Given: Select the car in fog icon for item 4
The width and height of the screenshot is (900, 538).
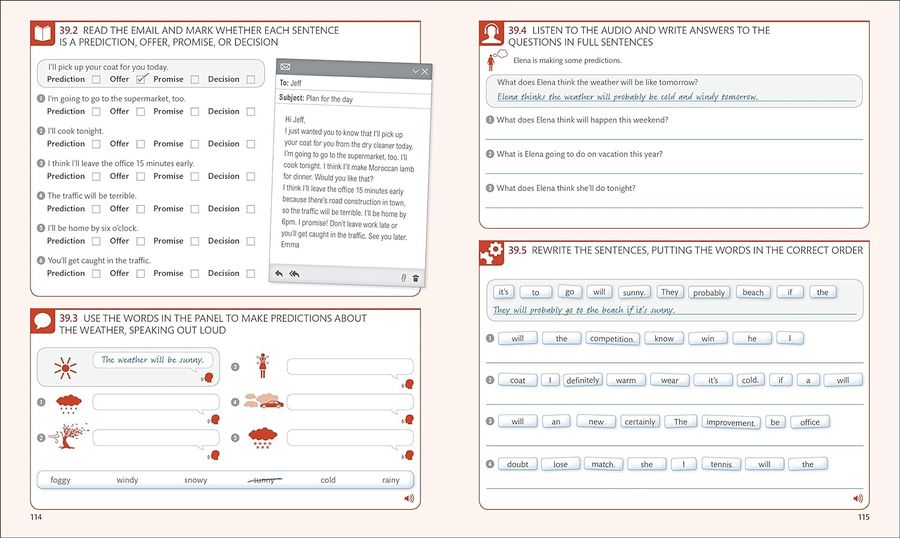Looking at the screenshot, I should (x=263, y=401).
